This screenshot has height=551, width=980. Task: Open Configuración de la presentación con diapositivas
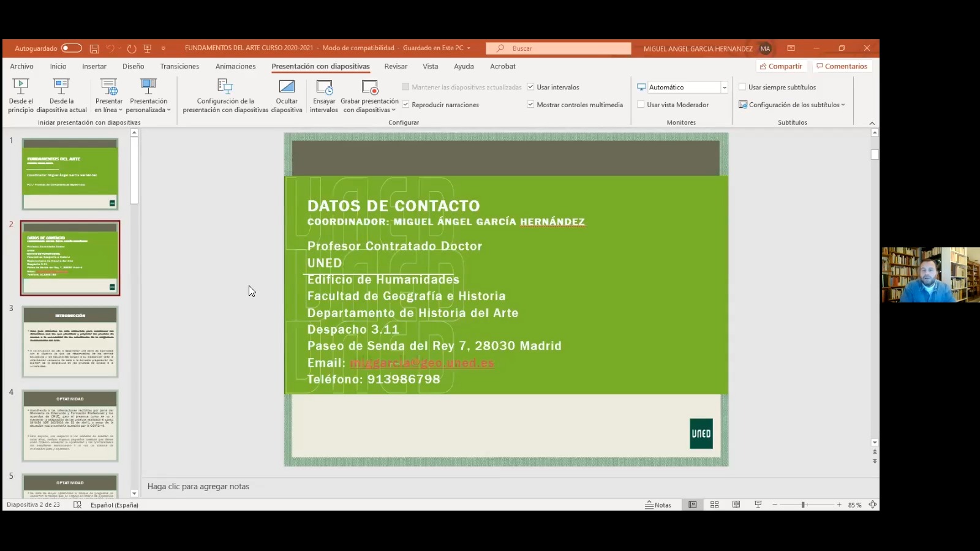click(x=225, y=96)
